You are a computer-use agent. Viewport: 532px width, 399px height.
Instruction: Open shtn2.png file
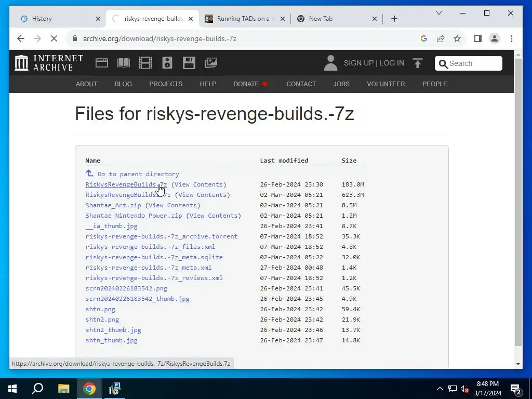click(102, 320)
